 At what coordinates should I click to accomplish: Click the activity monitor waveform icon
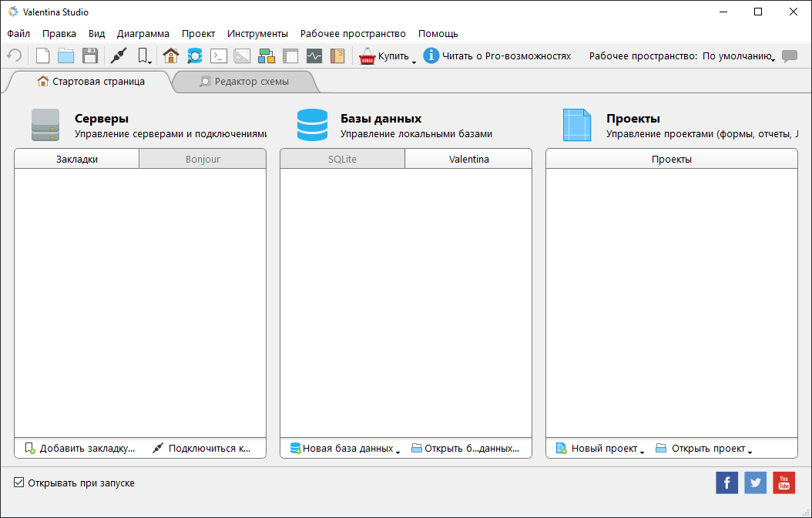[314, 55]
